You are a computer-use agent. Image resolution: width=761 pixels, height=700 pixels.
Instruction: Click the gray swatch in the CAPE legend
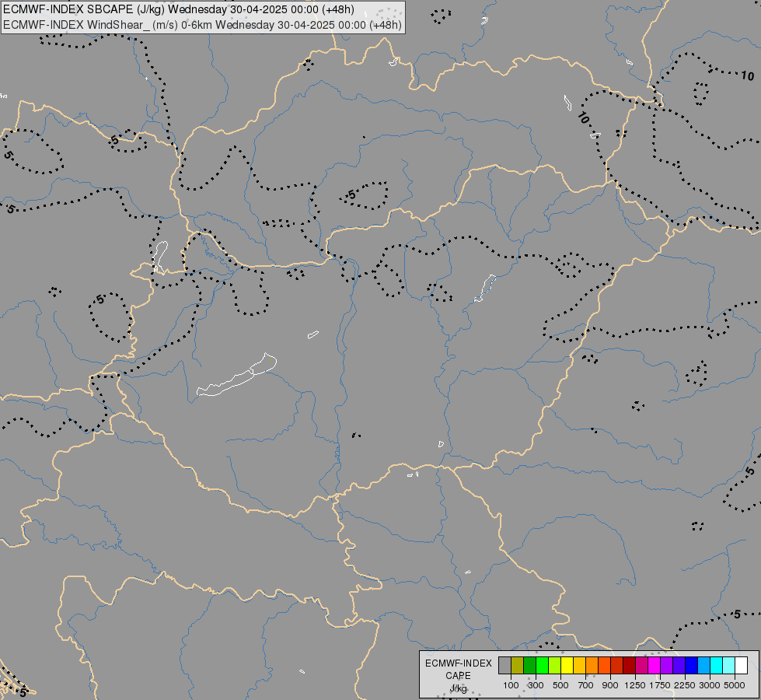pos(504,665)
